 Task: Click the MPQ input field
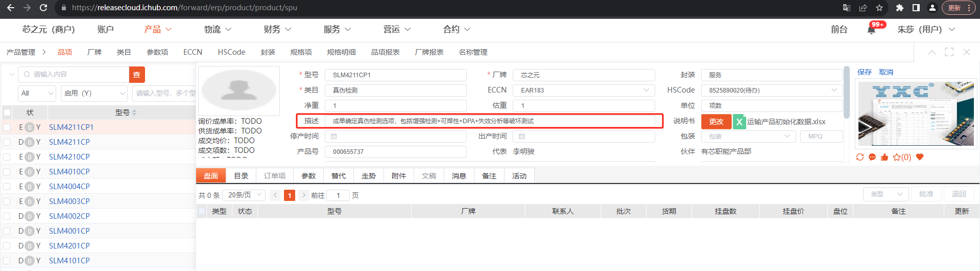(822, 137)
